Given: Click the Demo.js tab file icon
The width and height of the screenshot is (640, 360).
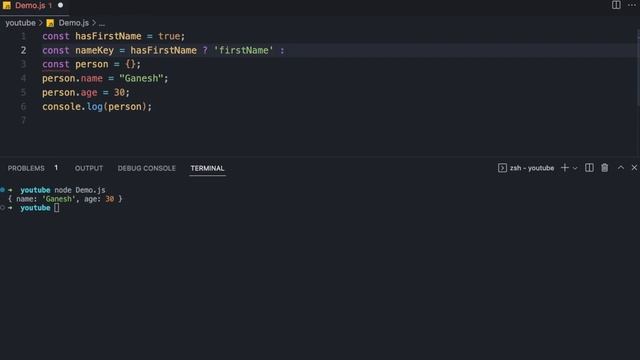Looking at the screenshot, I should (7, 6).
